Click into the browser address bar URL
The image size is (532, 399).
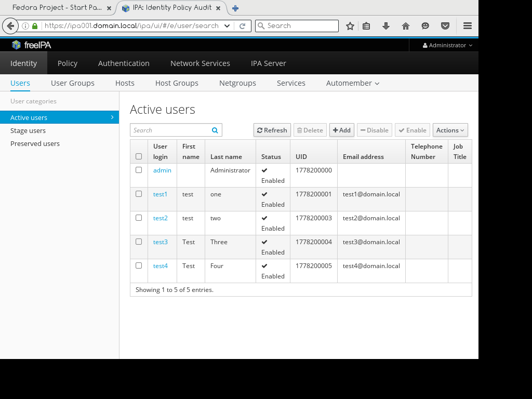pos(131,26)
